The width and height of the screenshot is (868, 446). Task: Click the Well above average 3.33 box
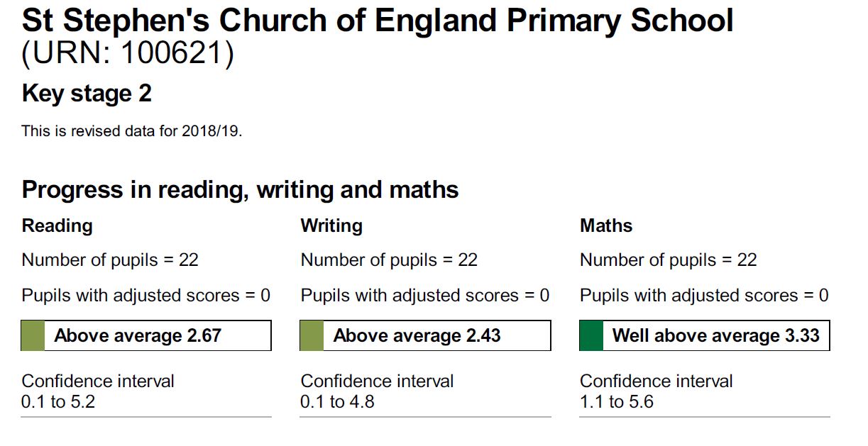[x=705, y=335]
